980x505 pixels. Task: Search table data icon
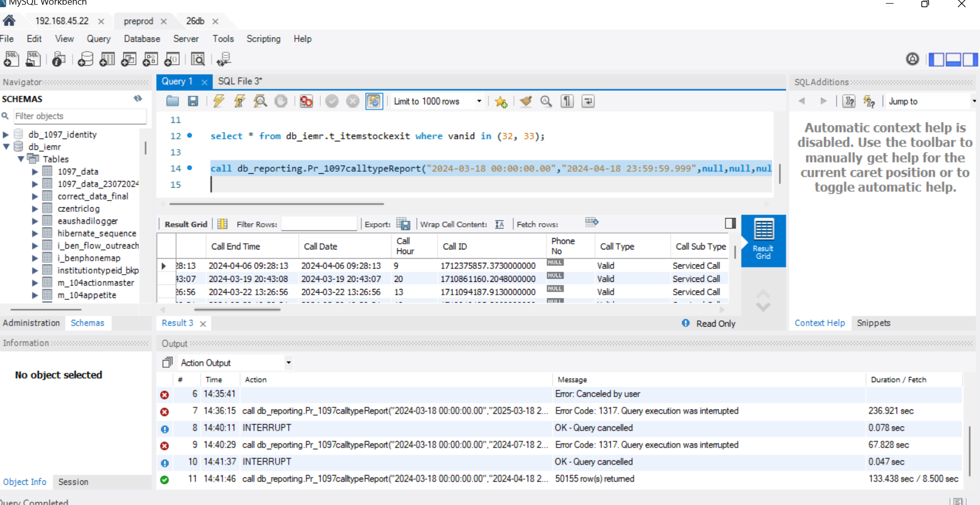(x=198, y=59)
